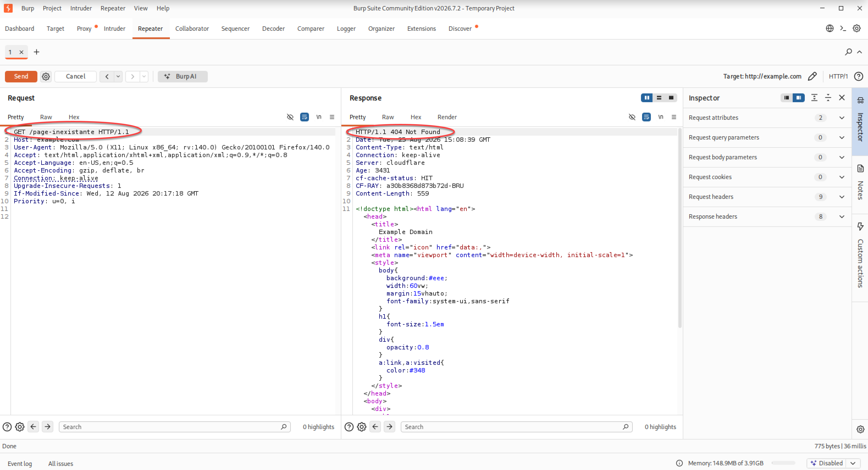Click the HTTP/1 protocol label
868x470 pixels.
(x=838, y=76)
